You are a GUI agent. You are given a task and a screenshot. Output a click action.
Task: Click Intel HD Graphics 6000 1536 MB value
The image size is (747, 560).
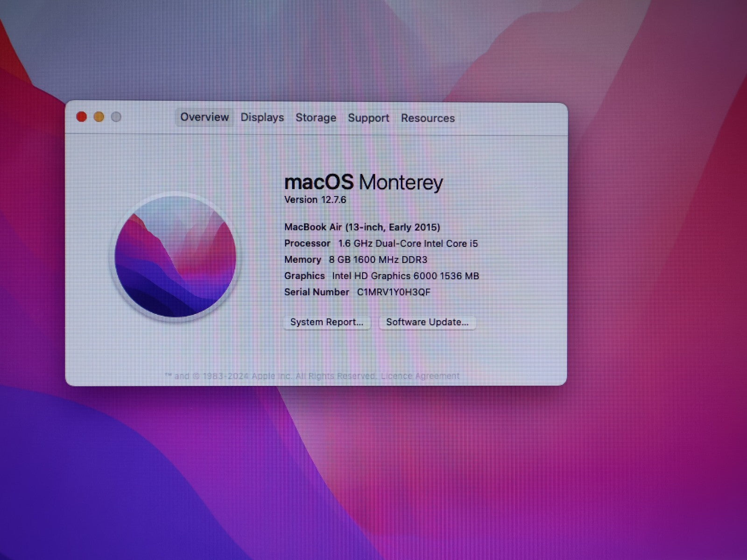pyautogui.click(x=406, y=276)
